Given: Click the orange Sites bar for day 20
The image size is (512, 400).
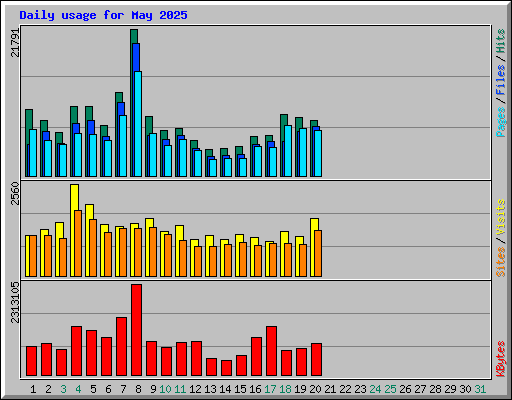Looking at the screenshot, I should 318,253.
